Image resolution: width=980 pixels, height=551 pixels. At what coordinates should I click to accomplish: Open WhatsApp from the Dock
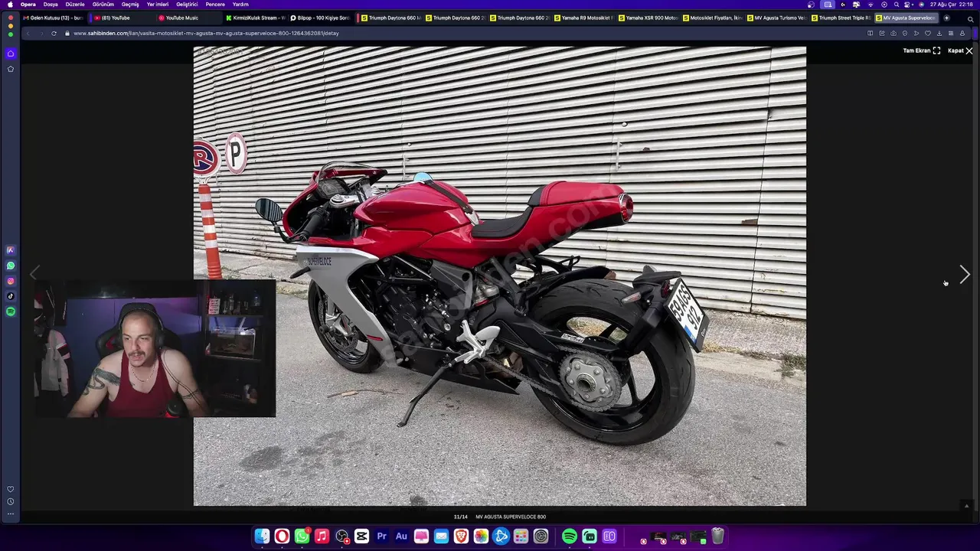coord(302,536)
